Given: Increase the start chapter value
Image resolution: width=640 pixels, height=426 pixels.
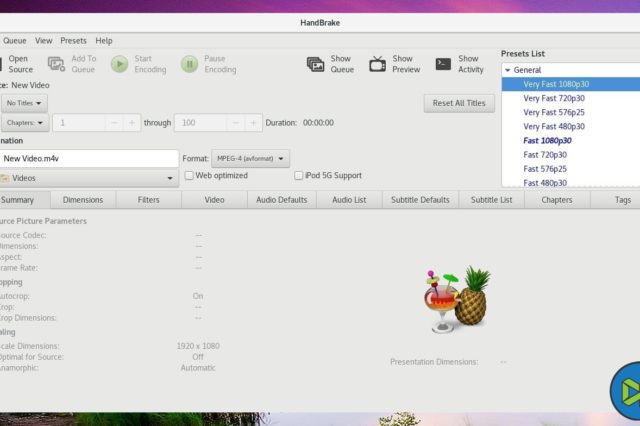Looking at the screenshot, I should (131, 123).
